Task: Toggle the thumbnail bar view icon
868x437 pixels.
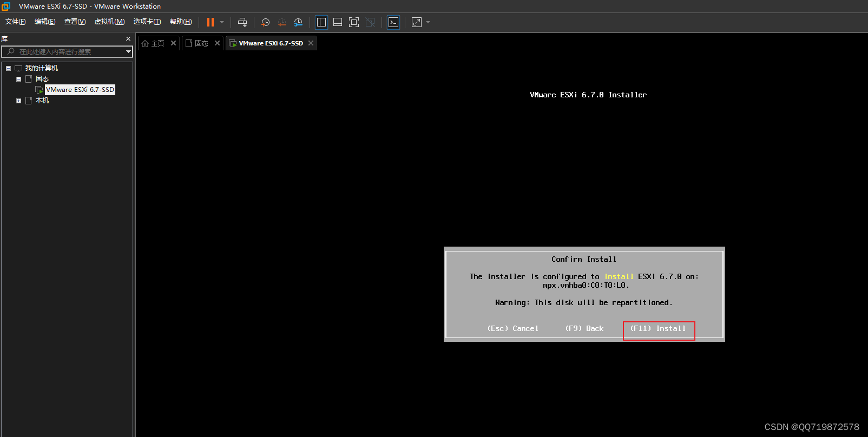Action: tap(338, 22)
